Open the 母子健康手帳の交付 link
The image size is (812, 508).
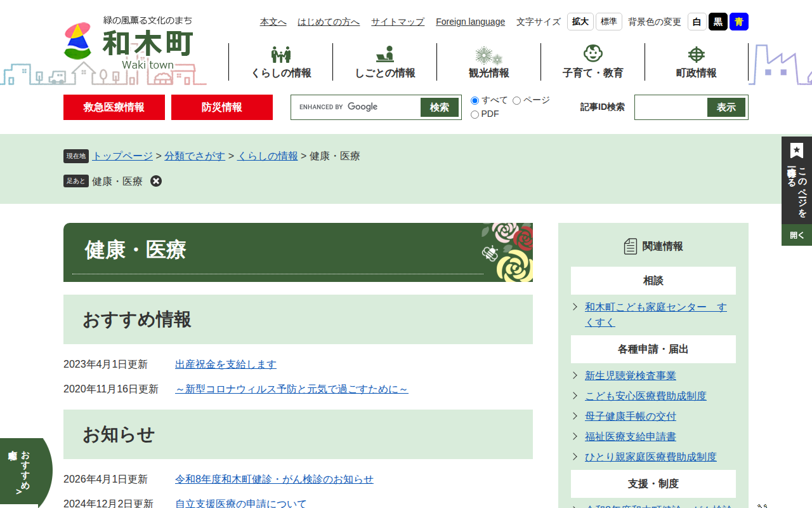point(631,417)
